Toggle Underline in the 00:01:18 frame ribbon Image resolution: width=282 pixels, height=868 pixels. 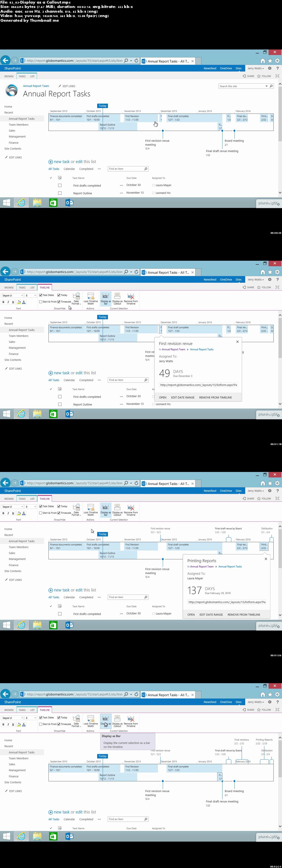click(x=13, y=302)
